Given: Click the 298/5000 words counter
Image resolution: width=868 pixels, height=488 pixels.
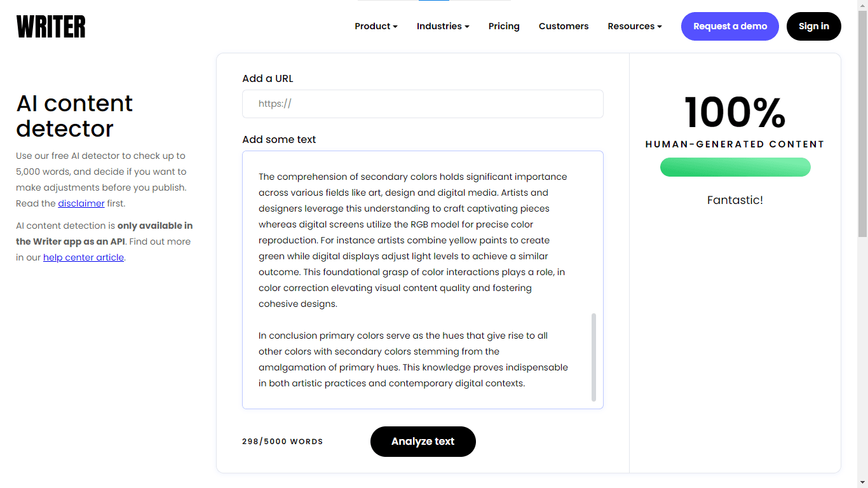Looking at the screenshot, I should [282, 442].
